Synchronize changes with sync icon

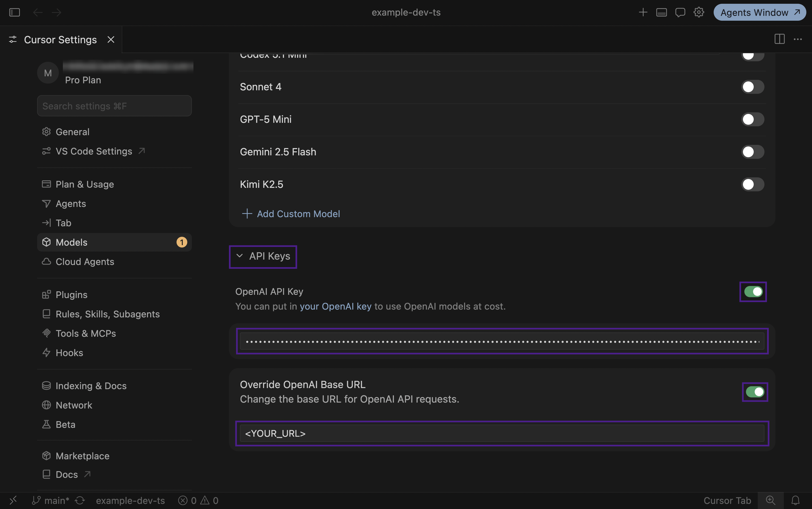pos(80,501)
